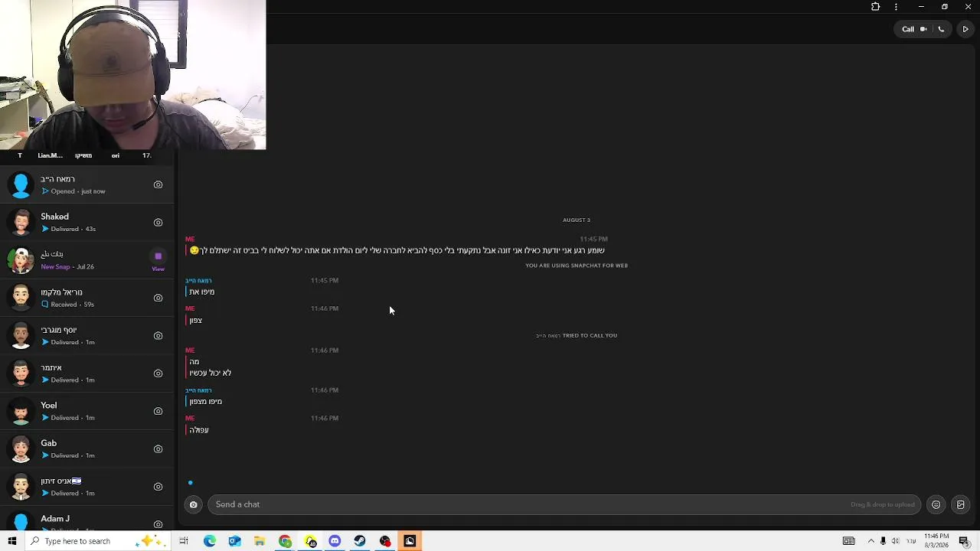Click the camera icon in נוריאל מלקמו's row
The width and height of the screenshot is (980, 551).
click(x=158, y=298)
